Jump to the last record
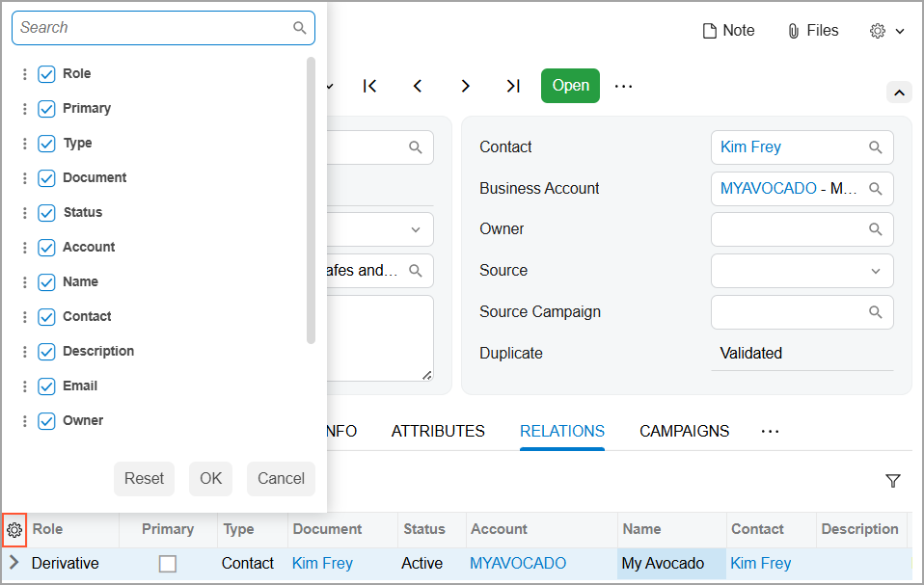 [513, 86]
